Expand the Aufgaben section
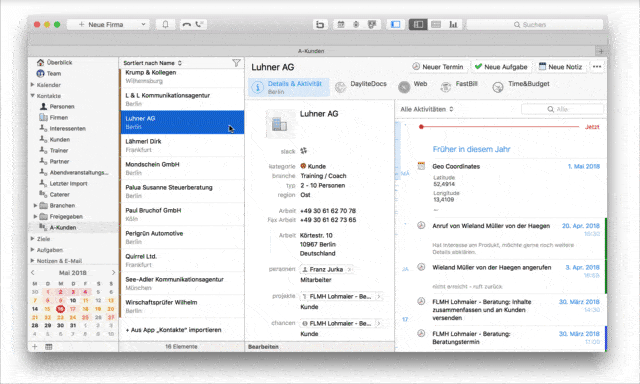This screenshot has width=640, height=384. coord(33,249)
